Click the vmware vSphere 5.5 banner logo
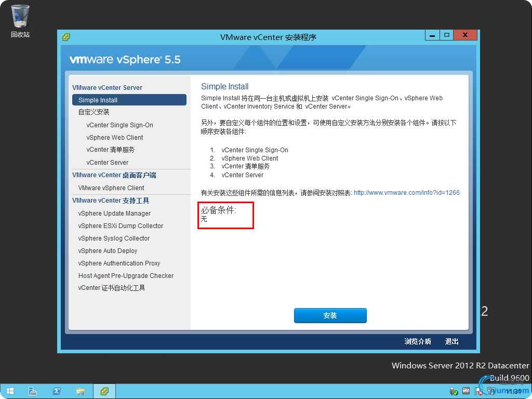The width and height of the screenshot is (532, 399). [125, 59]
